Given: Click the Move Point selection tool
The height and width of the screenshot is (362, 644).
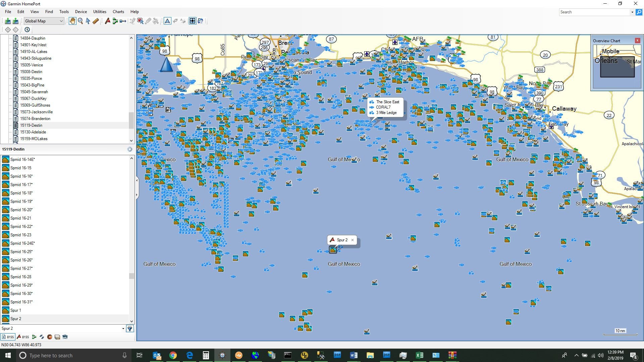Looking at the screenshot, I should pyautogui.click(x=140, y=21).
